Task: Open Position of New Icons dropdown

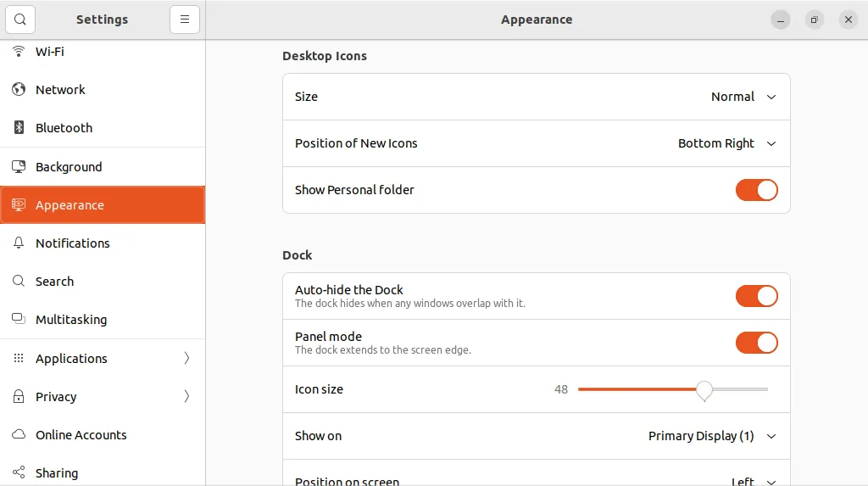Action: tap(726, 143)
